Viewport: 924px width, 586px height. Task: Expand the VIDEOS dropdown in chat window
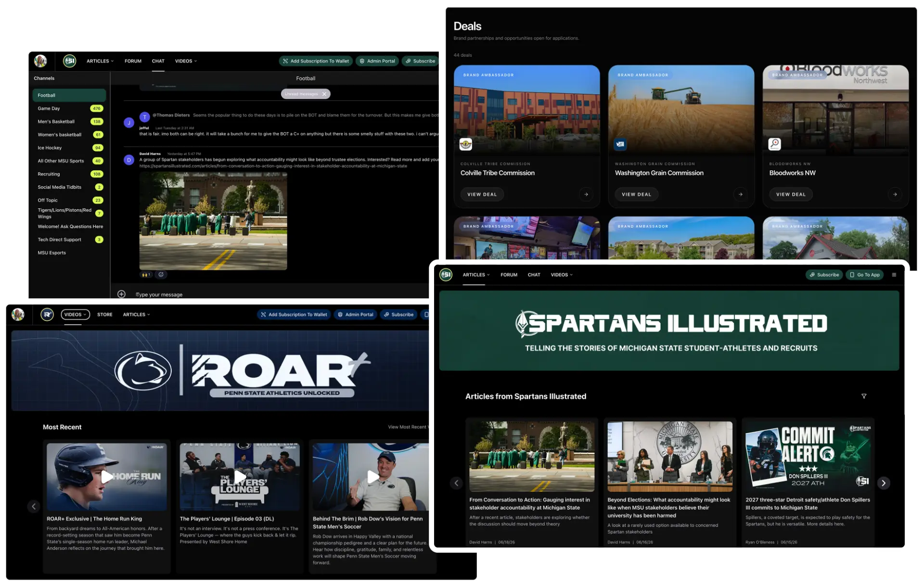pos(186,61)
